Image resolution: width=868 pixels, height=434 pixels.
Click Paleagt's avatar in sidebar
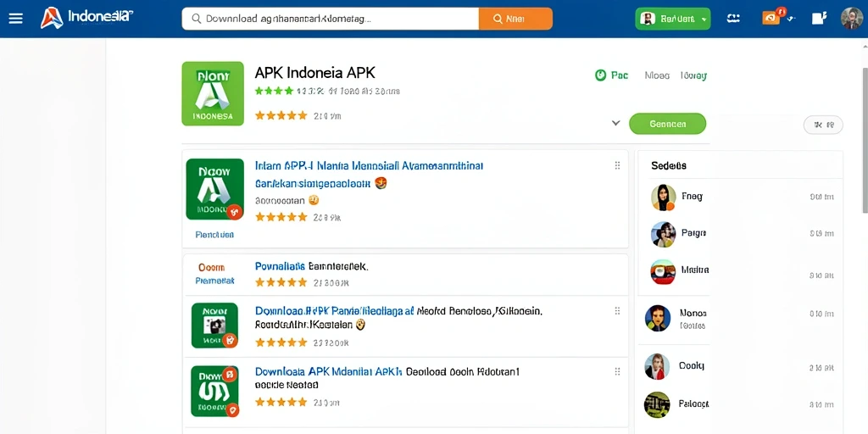[657, 404]
